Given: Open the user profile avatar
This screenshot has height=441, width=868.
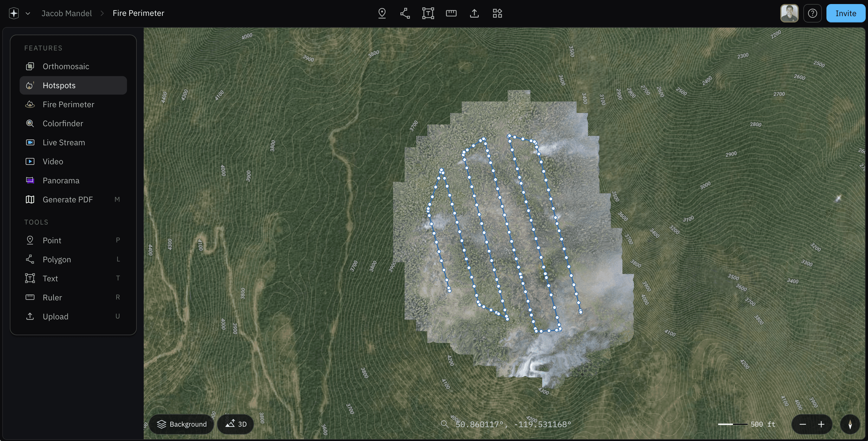Looking at the screenshot, I should point(789,13).
